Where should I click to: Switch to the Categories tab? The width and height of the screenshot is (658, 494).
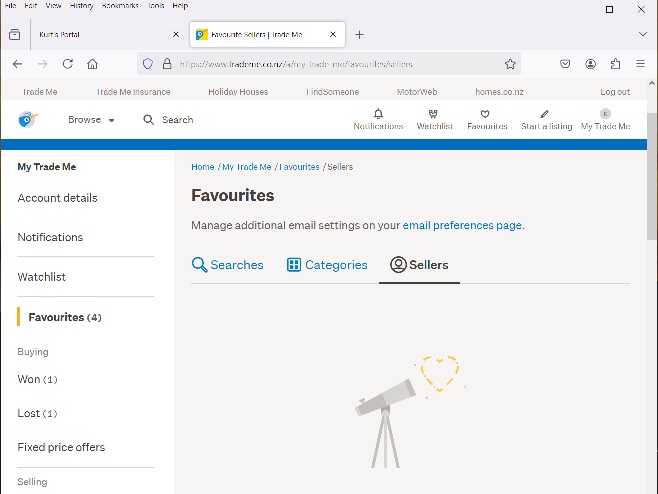(x=327, y=265)
